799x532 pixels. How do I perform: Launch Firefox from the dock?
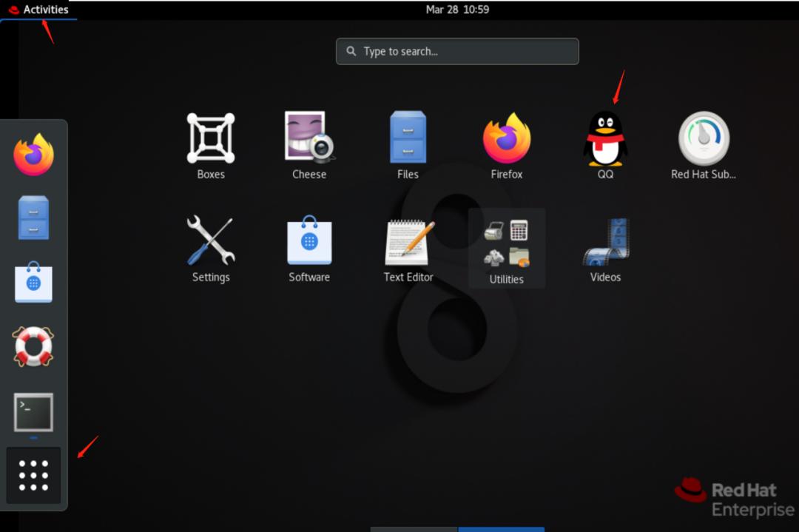33,153
